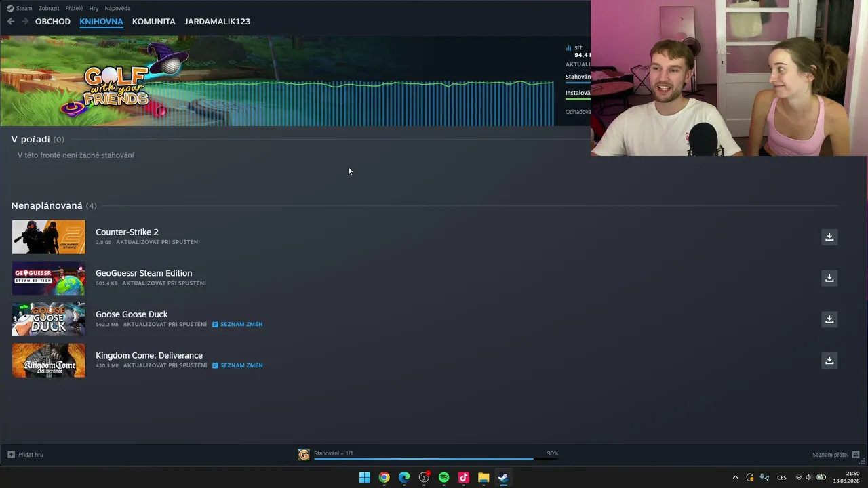Open the Nápověda menu
868x488 pixels.
(x=117, y=9)
